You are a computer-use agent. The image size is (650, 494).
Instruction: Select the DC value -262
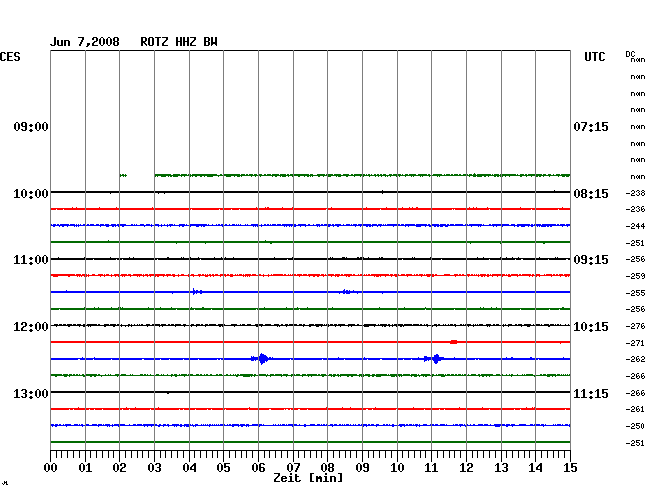coord(635,359)
